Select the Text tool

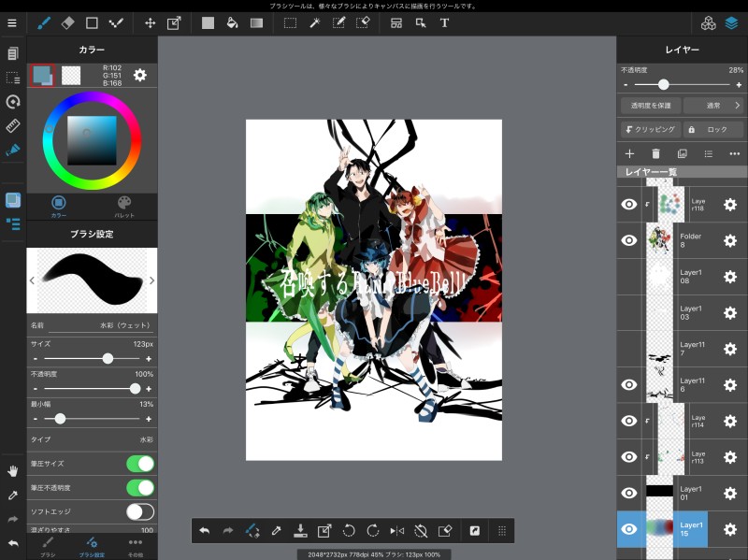[444, 22]
